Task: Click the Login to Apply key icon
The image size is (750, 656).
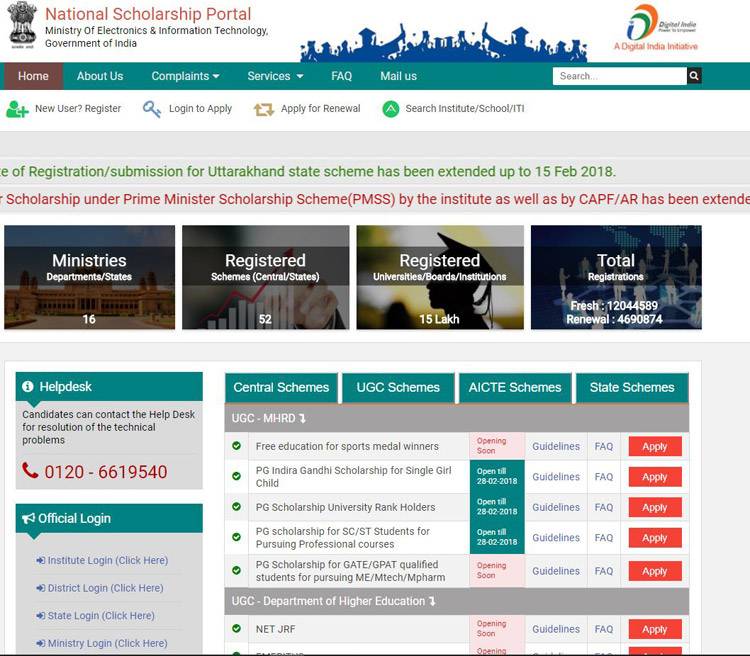Action: 152,109
